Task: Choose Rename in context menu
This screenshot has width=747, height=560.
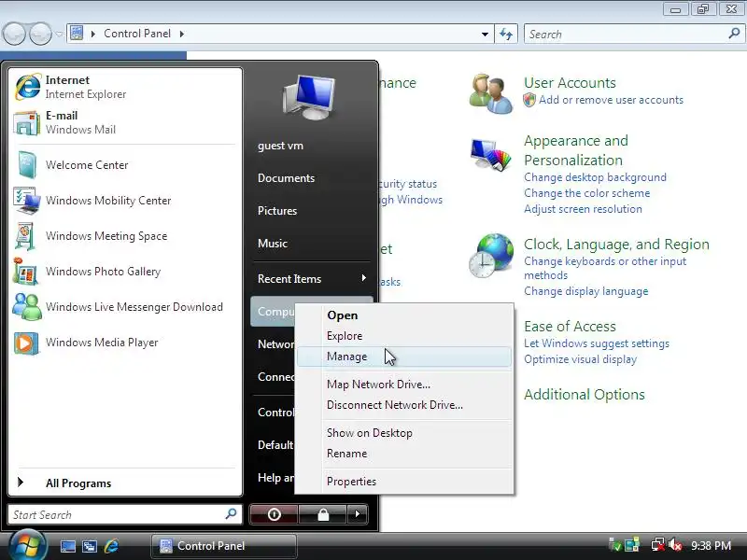Action: (x=404, y=454)
